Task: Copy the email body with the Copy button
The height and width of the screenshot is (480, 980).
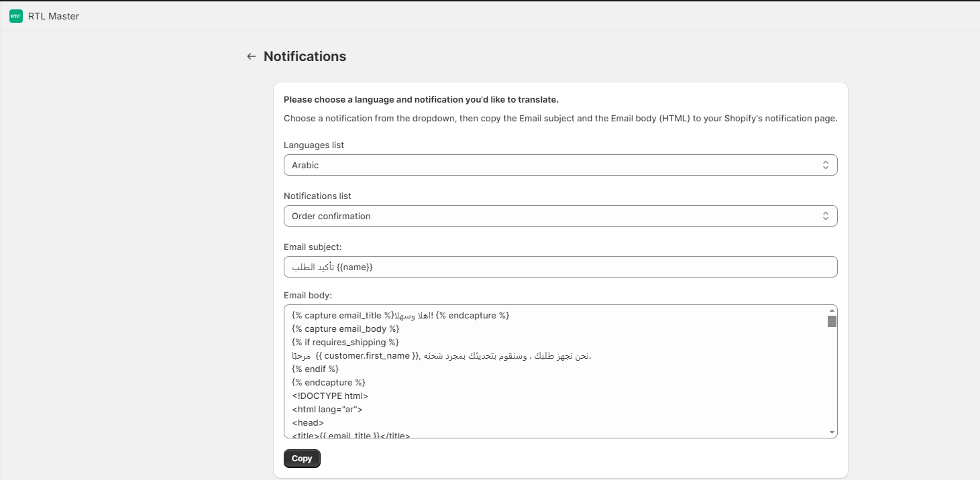Action: [x=302, y=459]
